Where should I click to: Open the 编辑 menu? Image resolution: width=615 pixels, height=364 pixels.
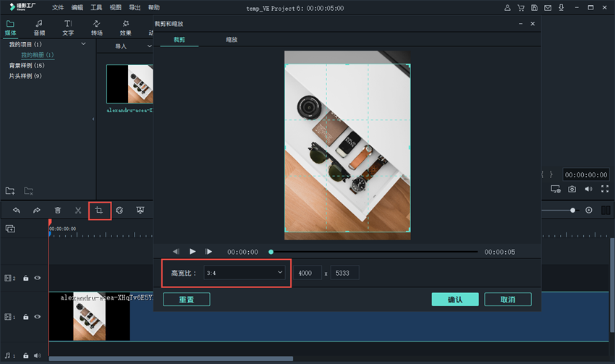pos(77,7)
